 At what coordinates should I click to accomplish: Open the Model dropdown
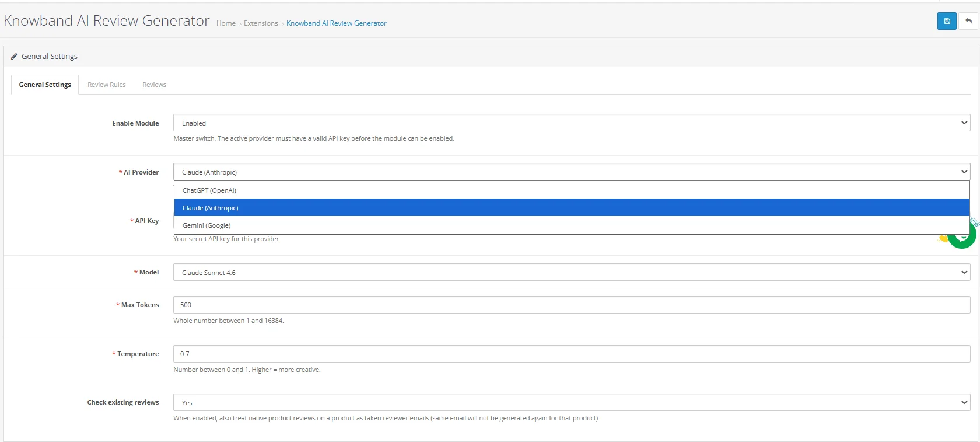[572, 272]
